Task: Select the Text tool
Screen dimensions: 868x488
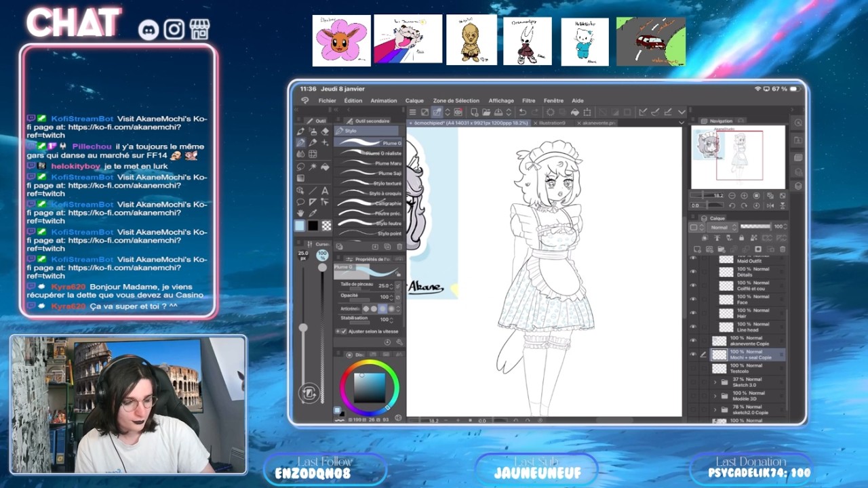Action: click(x=325, y=190)
